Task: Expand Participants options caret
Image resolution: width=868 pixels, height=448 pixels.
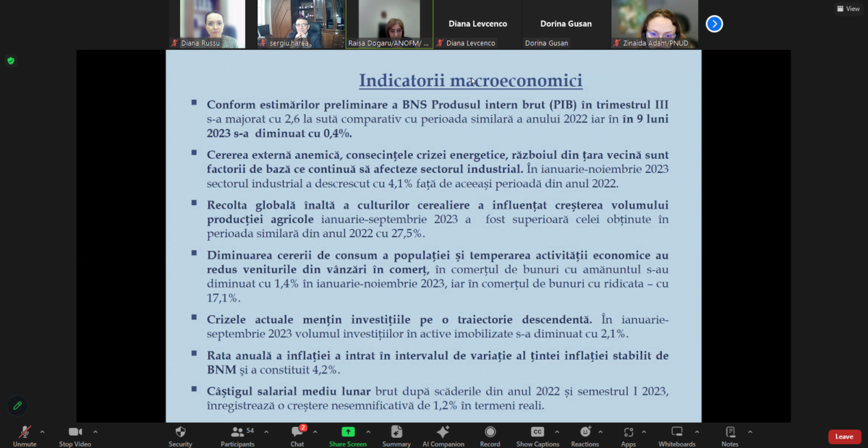Action: click(x=266, y=432)
